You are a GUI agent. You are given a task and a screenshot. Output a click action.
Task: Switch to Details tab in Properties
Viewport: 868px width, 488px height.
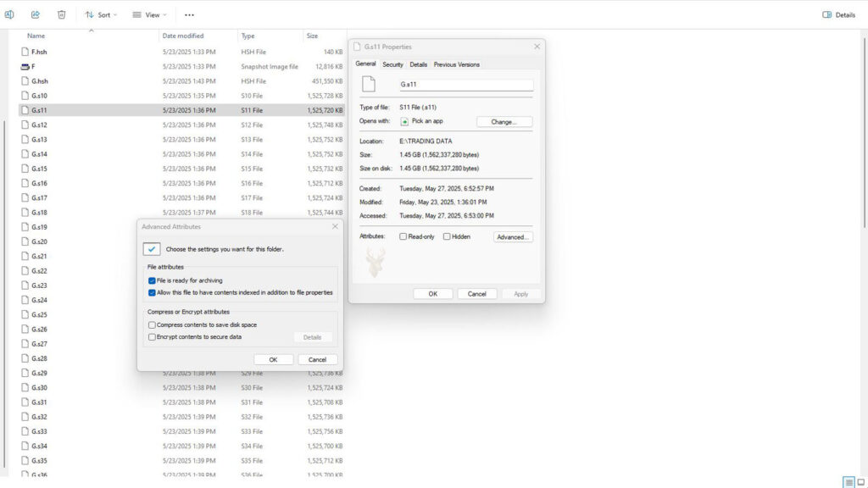[x=419, y=64]
